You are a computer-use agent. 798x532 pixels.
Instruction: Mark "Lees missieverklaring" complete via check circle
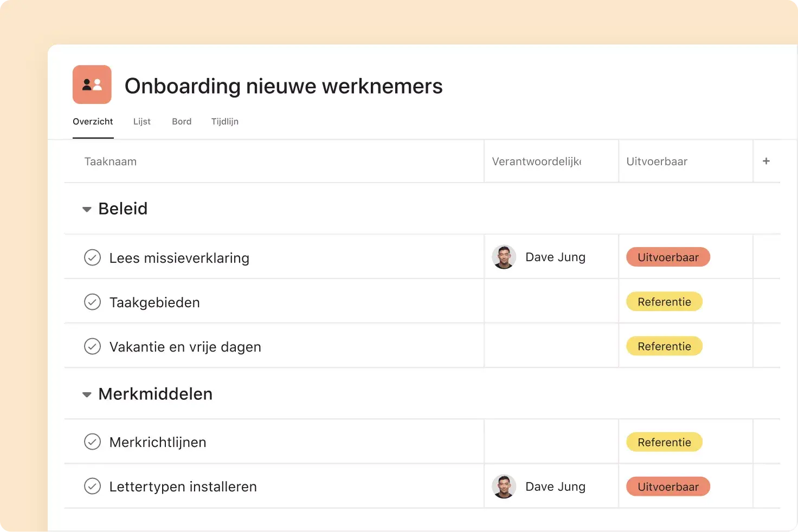click(93, 257)
